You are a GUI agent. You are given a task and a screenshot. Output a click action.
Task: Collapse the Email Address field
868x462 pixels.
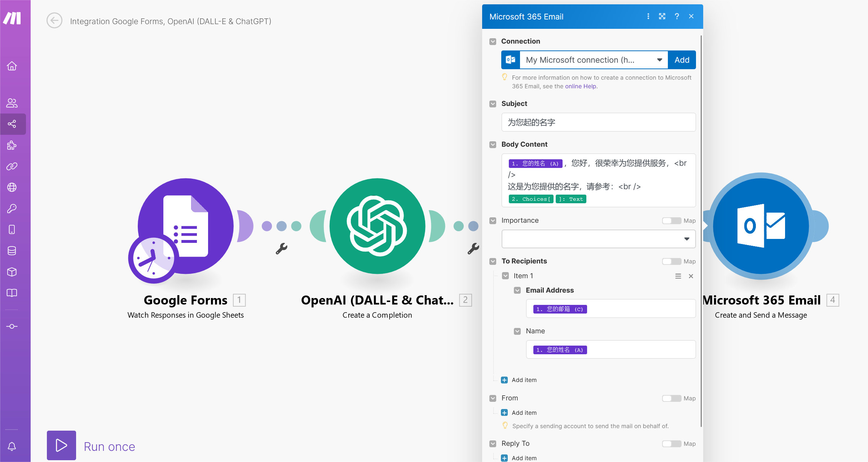click(x=517, y=290)
